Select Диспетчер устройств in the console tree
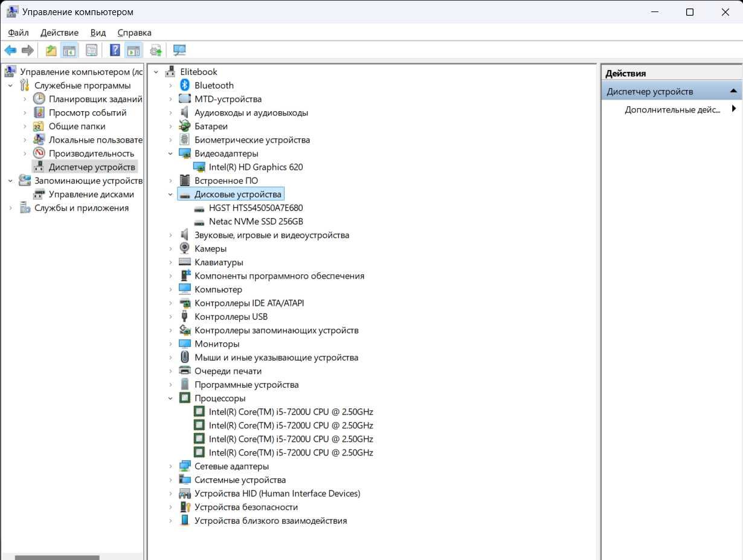Image resolution: width=743 pixels, height=560 pixels. pyautogui.click(x=92, y=167)
